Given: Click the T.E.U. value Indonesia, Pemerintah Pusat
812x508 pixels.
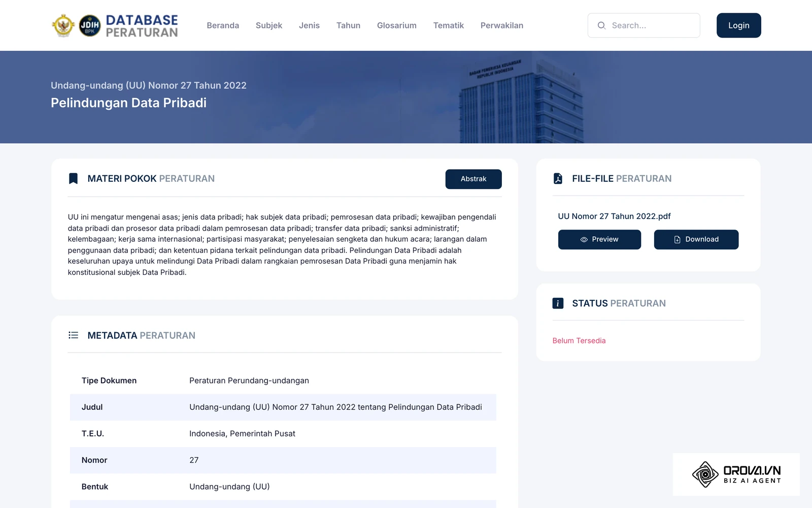Looking at the screenshot, I should click(x=242, y=433).
